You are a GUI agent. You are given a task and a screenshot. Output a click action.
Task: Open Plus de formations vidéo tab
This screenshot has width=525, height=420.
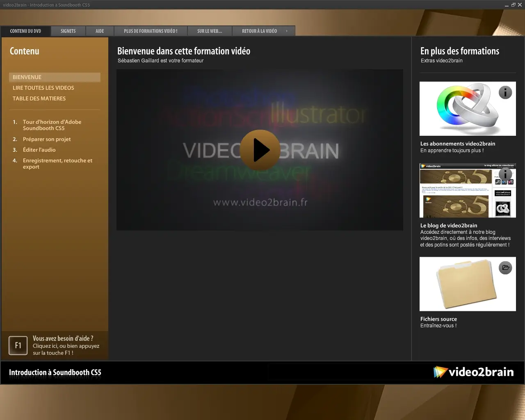151,31
